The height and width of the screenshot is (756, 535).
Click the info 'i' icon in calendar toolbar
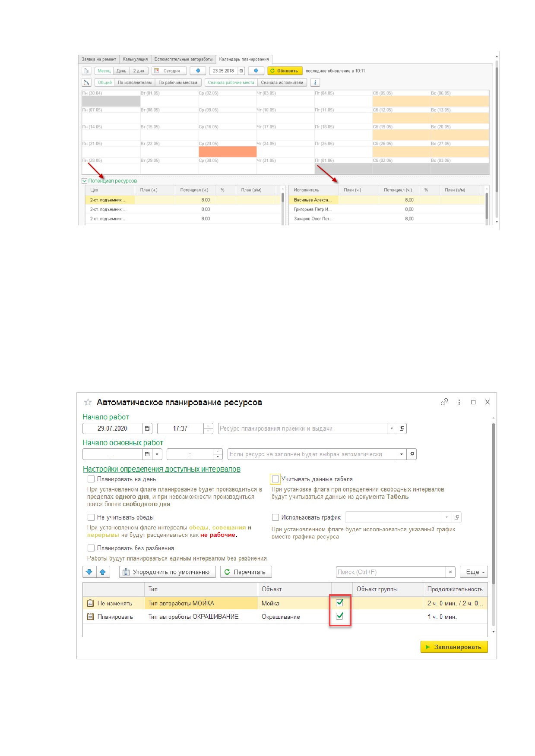(315, 82)
